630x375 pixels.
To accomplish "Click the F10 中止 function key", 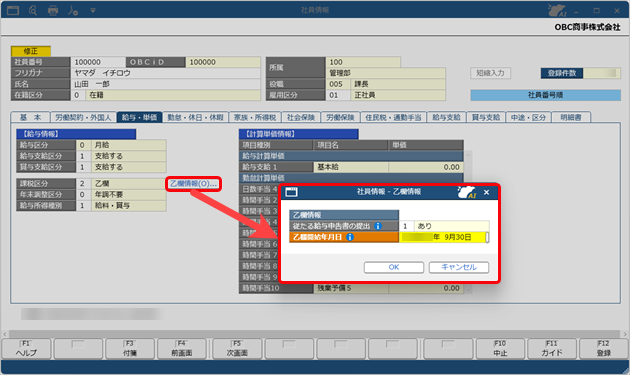I will point(500,348).
